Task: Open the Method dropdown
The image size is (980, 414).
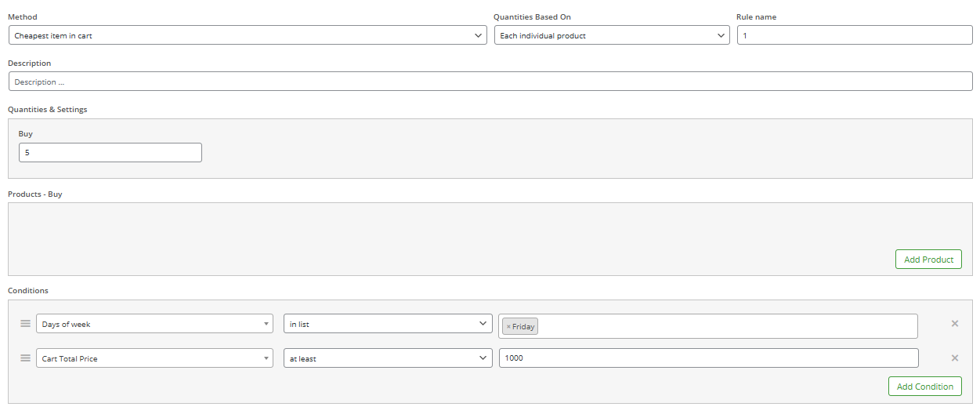Action: (248, 35)
